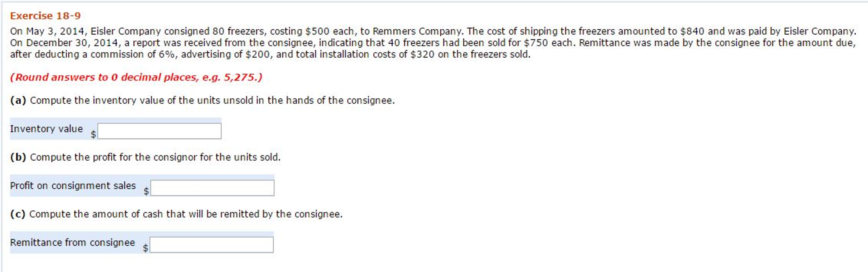The height and width of the screenshot is (272, 868).
Task: Click the bold (b) question marker
Action: point(18,157)
